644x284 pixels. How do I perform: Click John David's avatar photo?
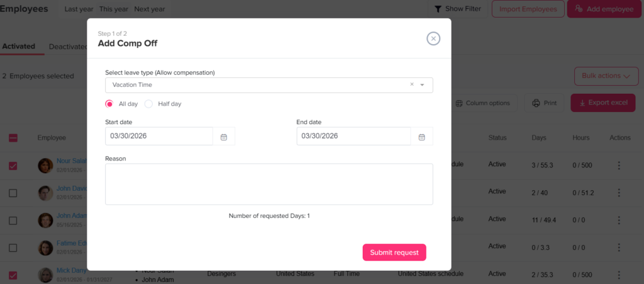tap(45, 193)
